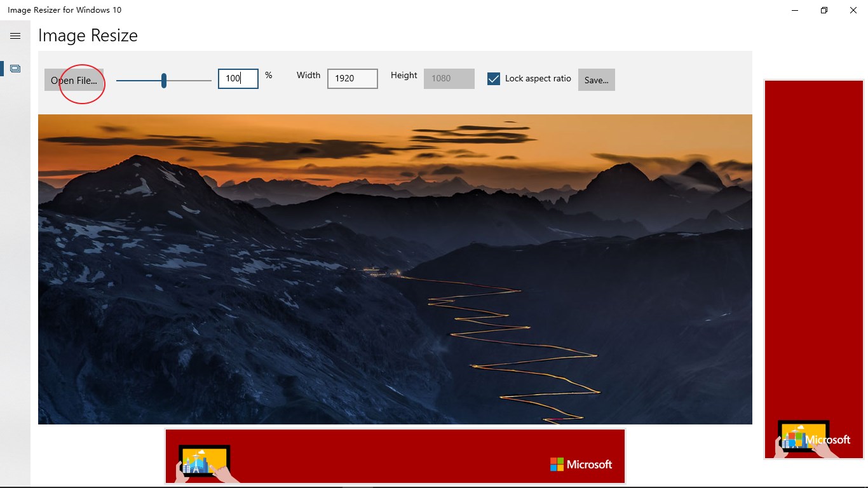Click the Save button
This screenshot has width=868, height=488.
[596, 79]
